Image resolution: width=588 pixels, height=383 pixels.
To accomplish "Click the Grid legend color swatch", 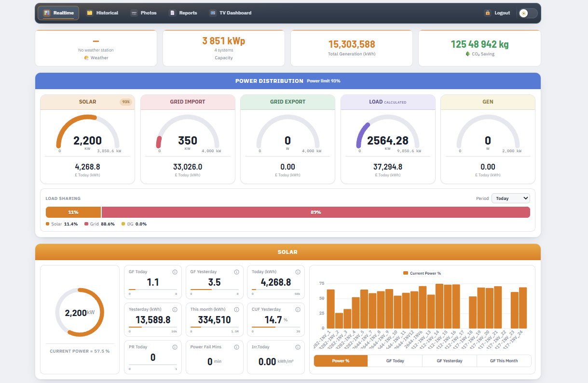I will (x=86, y=224).
